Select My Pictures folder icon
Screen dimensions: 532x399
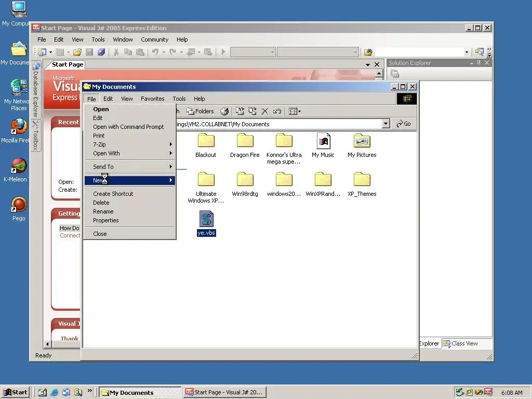[362, 145]
